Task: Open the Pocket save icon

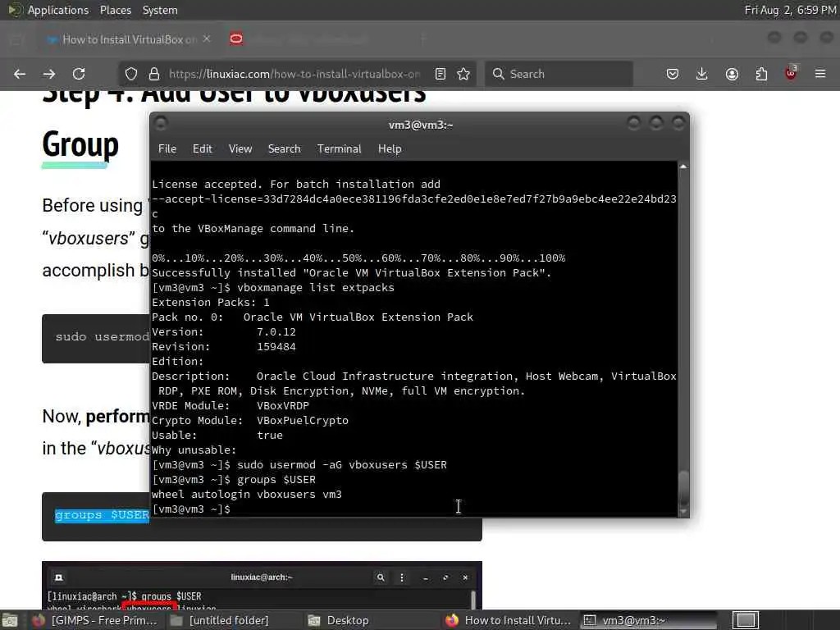Action: [x=673, y=74]
